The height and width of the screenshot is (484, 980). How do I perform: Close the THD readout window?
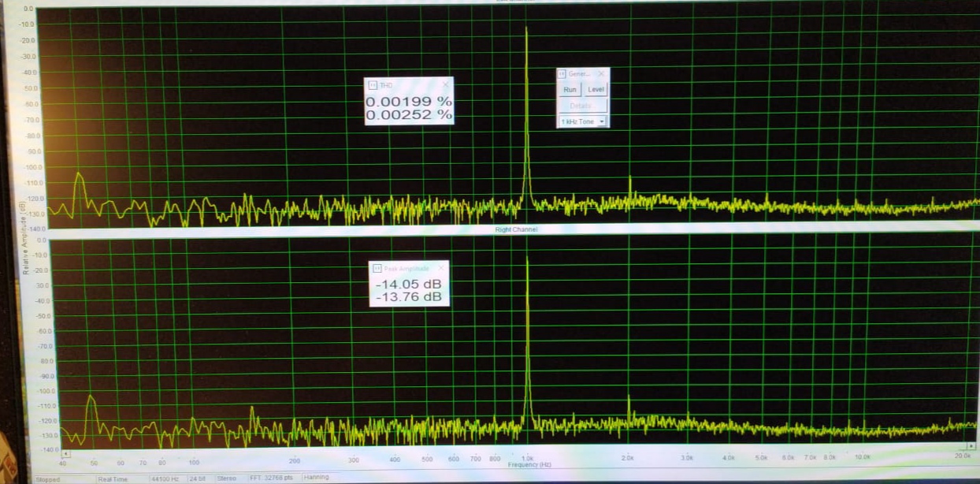[x=445, y=84]
